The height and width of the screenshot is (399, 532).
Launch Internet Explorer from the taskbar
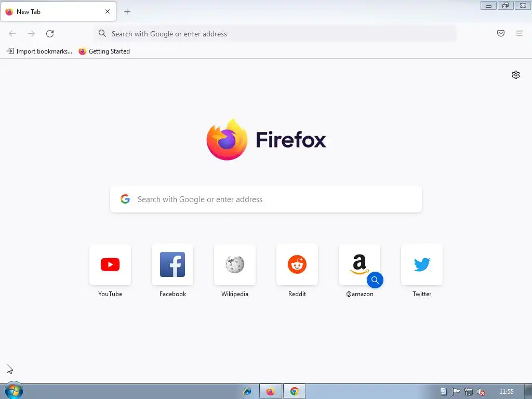248,392
